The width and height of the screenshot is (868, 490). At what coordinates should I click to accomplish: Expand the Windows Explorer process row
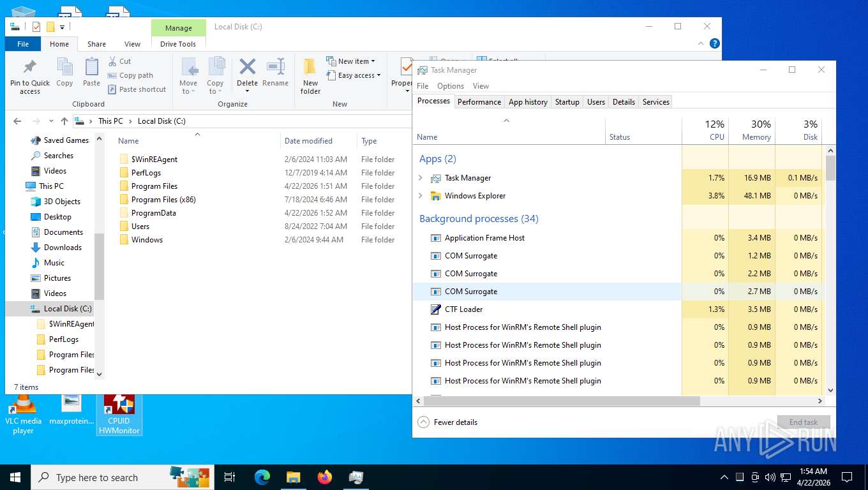(420, 196)
